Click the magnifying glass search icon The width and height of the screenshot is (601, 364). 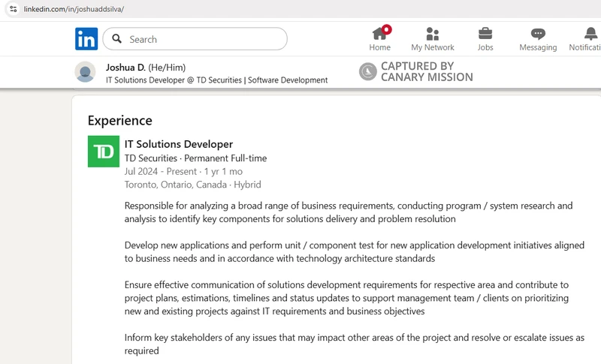[x=116, y=39]
